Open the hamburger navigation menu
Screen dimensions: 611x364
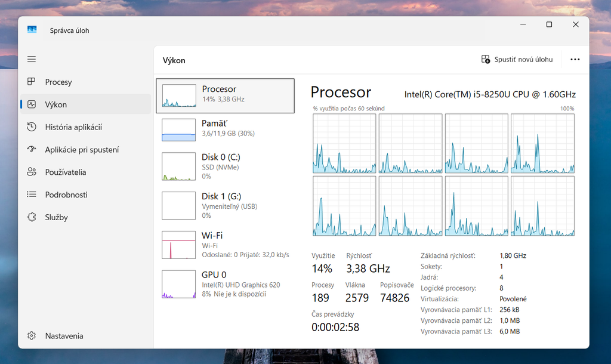pyautogui.click(x=32, y=59)
